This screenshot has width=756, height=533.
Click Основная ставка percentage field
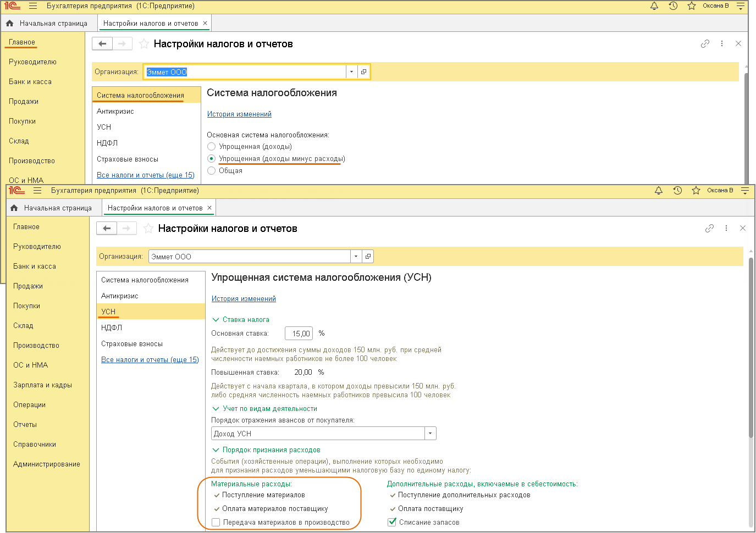[299, 334]
